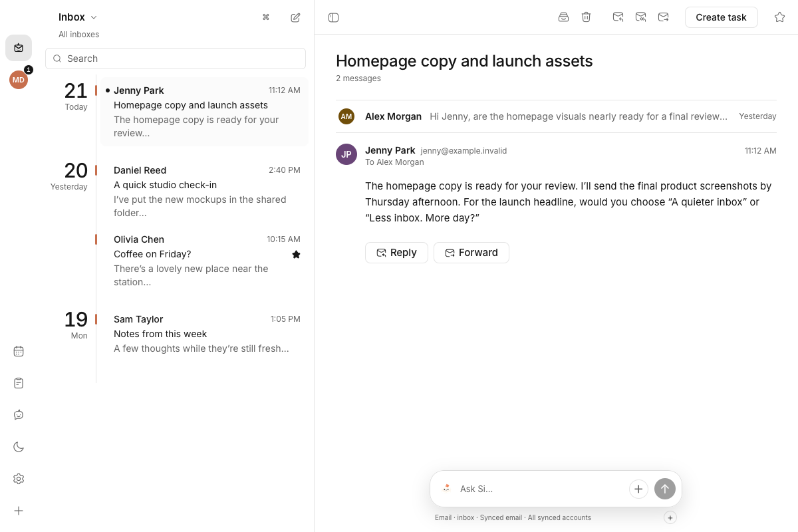
Task: Open settings gear in sidebar
Action: 19,479
